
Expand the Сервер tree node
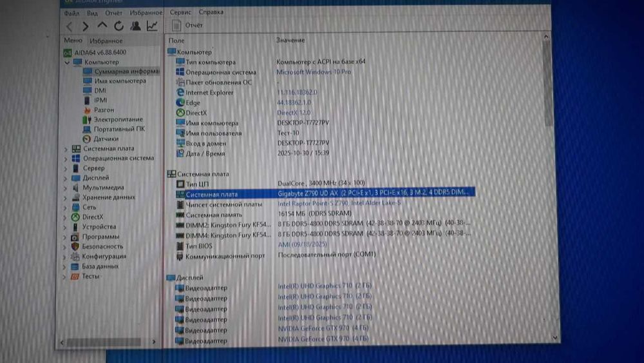[66, 169]
